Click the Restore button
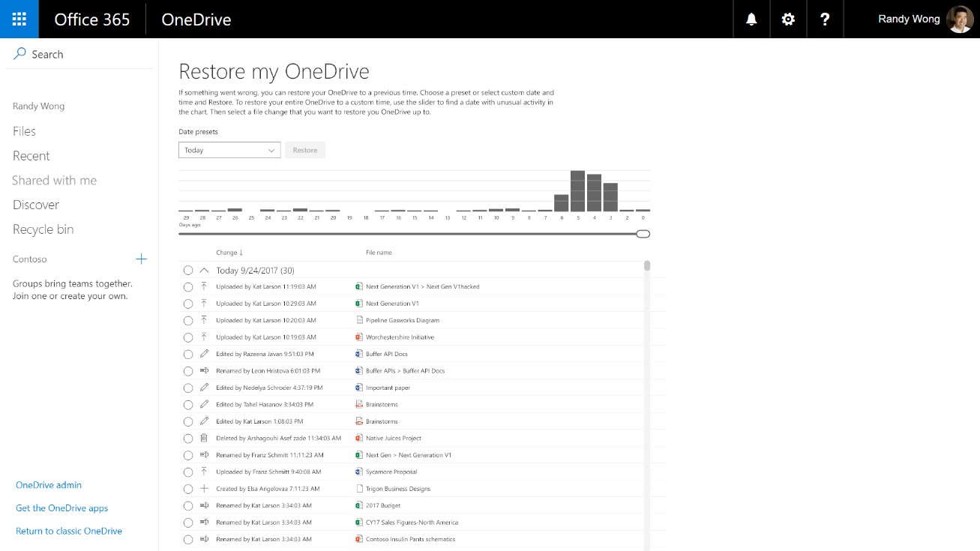Screen dimensions: 980x551 click(x=304, y=150)
